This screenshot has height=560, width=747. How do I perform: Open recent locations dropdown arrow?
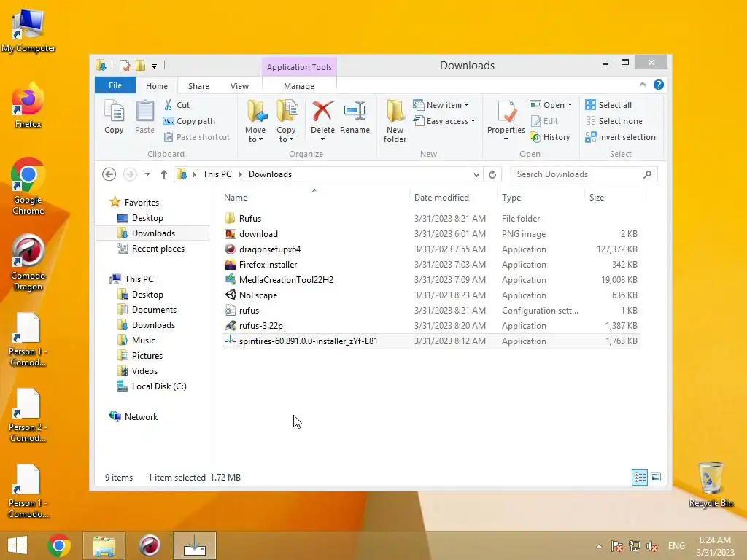[147, 174]
